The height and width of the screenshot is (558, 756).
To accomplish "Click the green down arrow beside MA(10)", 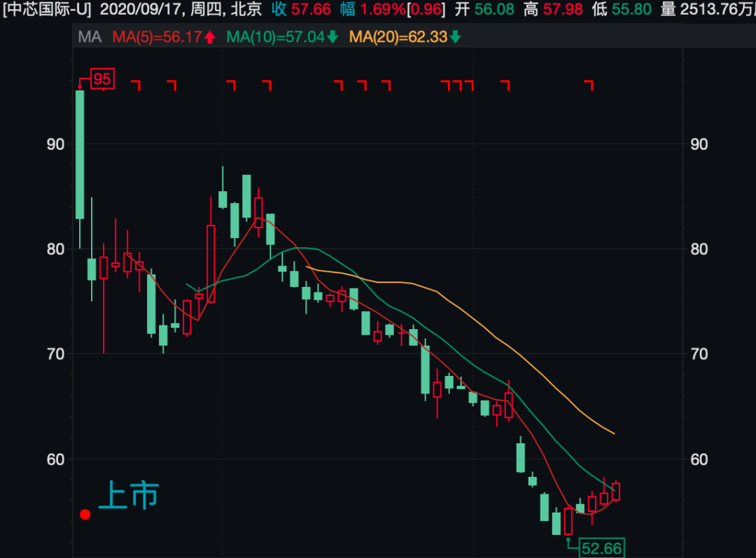I will 332,37.
